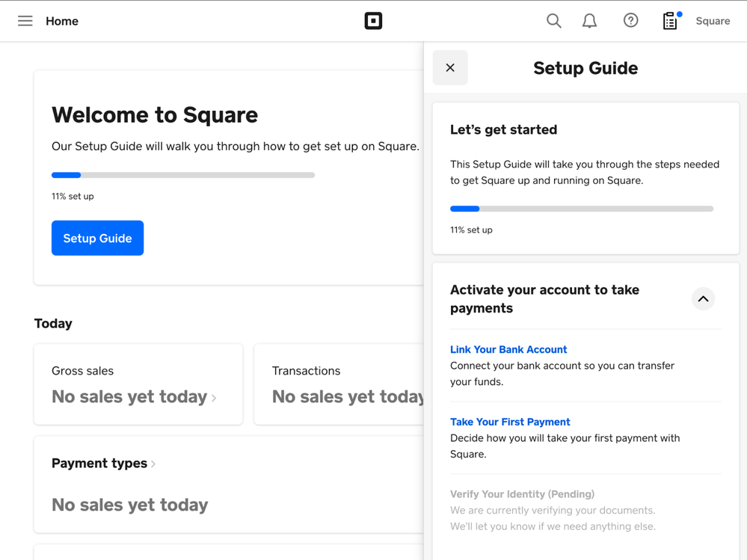Screen dimensions: 747x560
Task: Expand Gross sales details chevron
Action: (214, 398)
